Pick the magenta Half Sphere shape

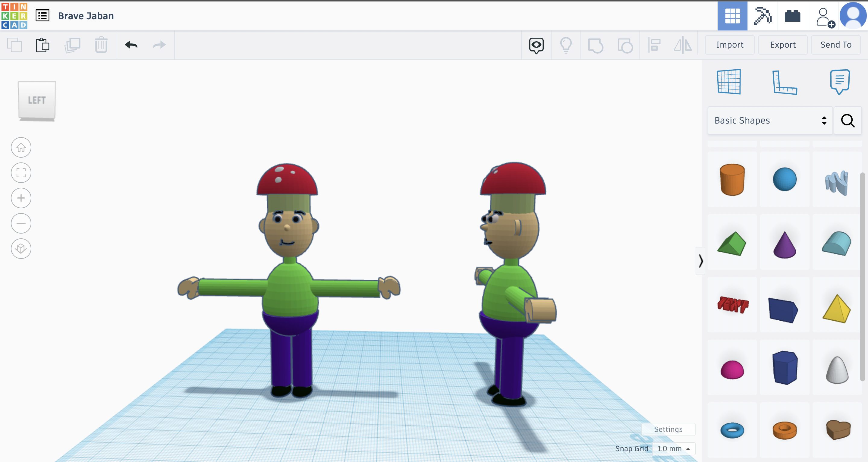[732, 368]
